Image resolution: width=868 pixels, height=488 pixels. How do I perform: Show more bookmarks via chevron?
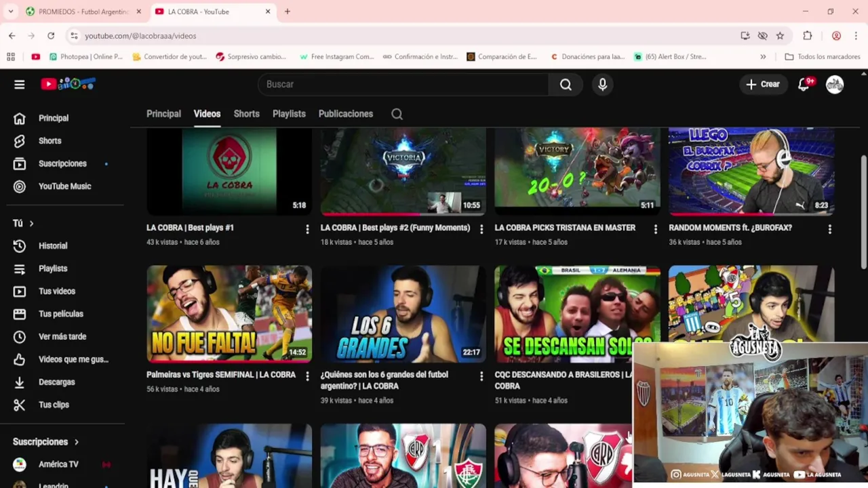coord(763,57)
